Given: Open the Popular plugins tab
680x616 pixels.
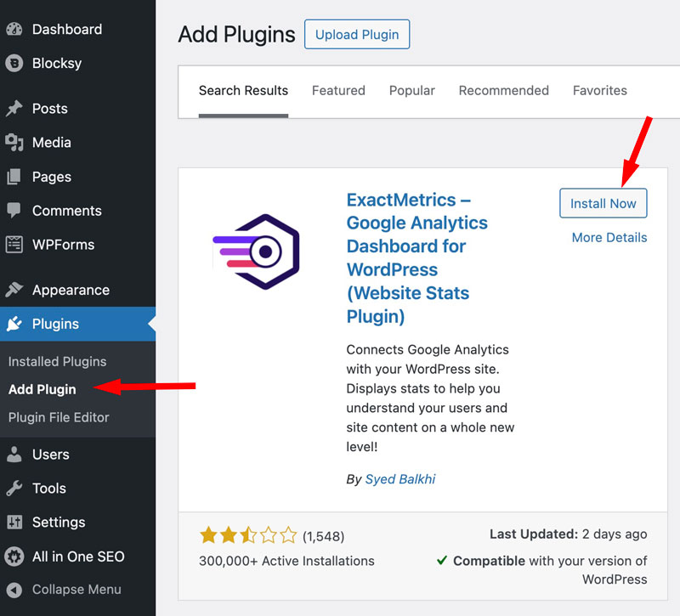Looking at the screenshot, I should click(411, 90).
